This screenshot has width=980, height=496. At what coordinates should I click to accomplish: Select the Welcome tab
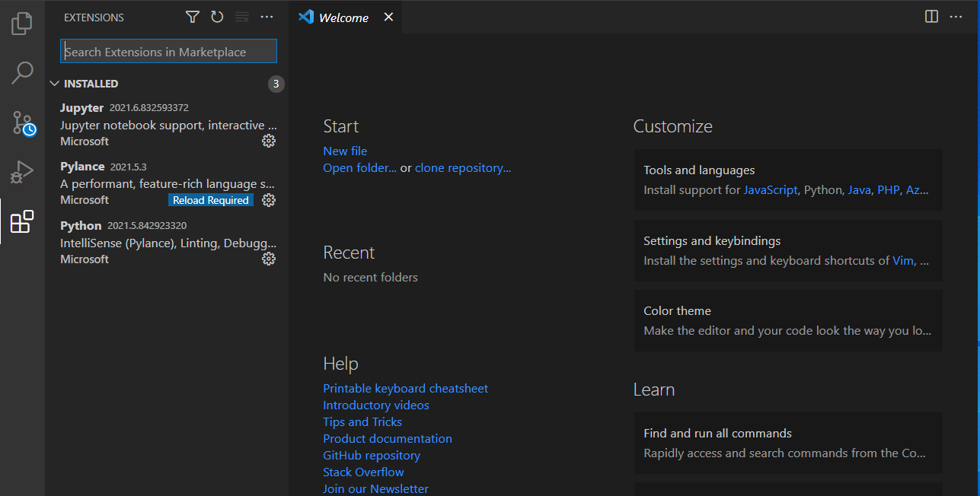tap(345, 17)
